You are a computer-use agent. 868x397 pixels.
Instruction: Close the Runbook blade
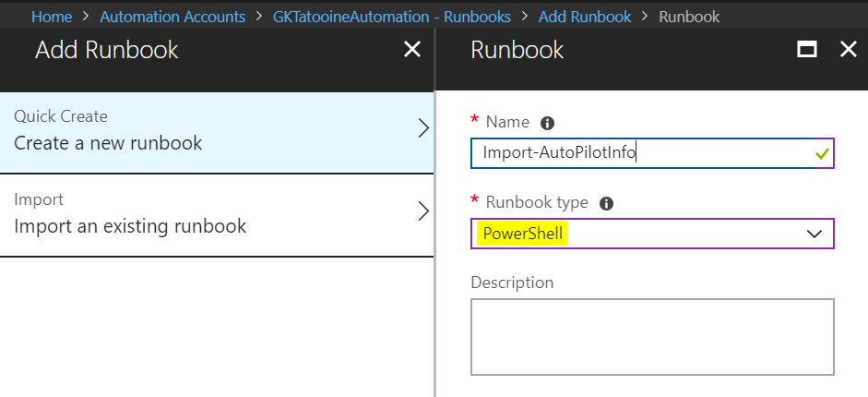[849, 50]
